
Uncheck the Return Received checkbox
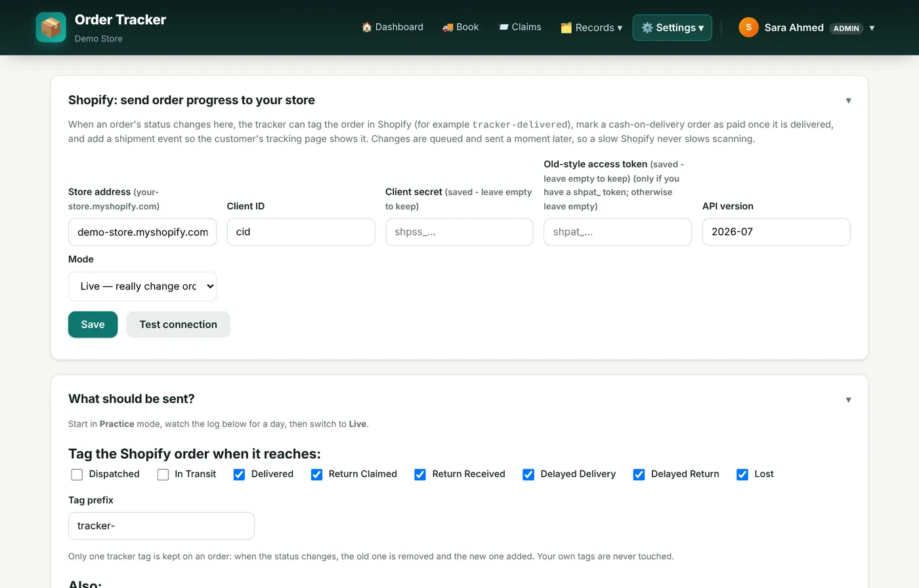[x=420, y=474]
